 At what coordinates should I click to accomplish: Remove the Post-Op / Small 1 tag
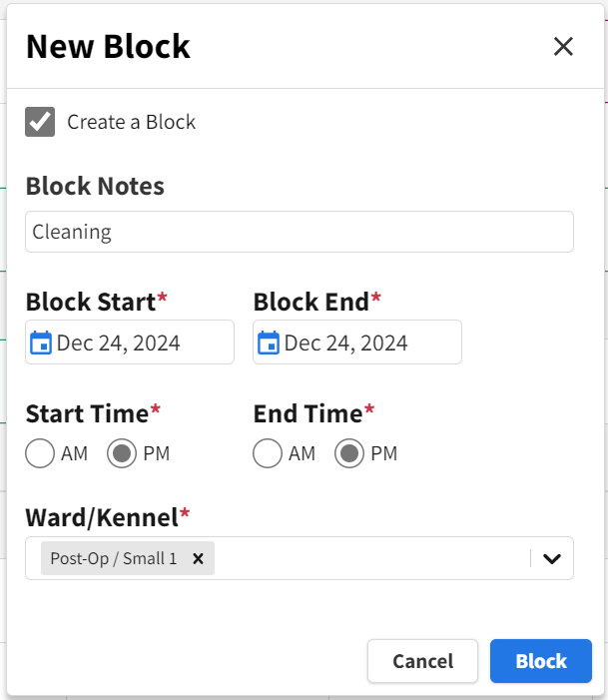point(198,558)
